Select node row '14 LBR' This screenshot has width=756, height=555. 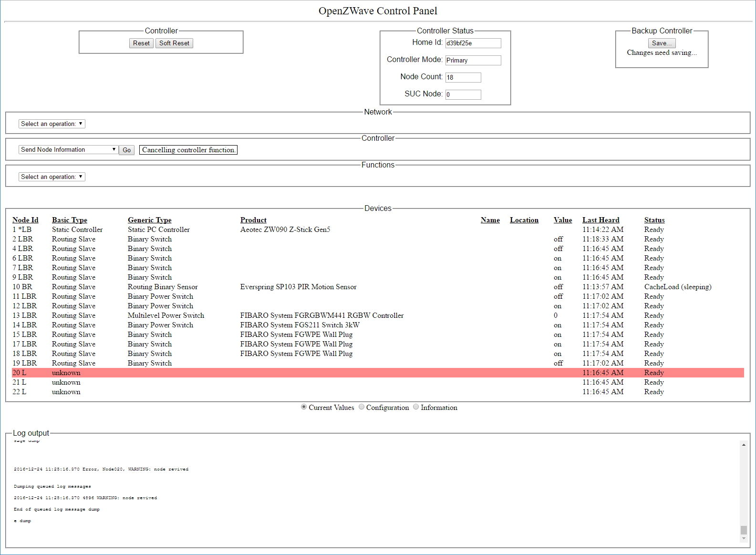(x=378, y=325)
